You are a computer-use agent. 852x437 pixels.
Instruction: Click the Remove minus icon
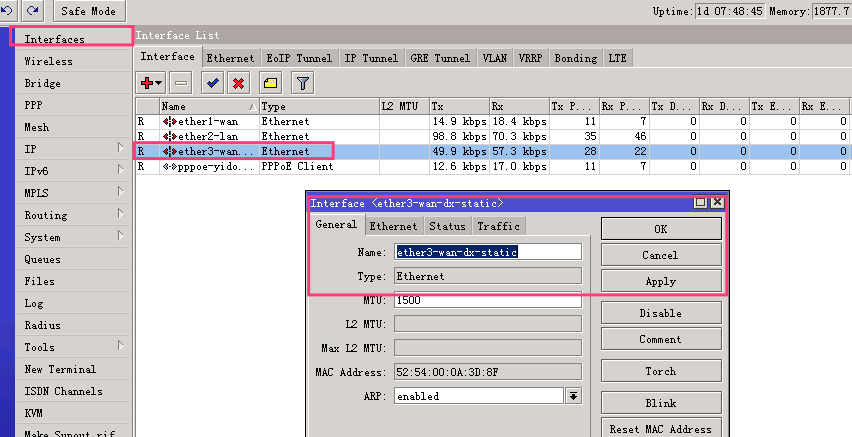tap(181, 83)
